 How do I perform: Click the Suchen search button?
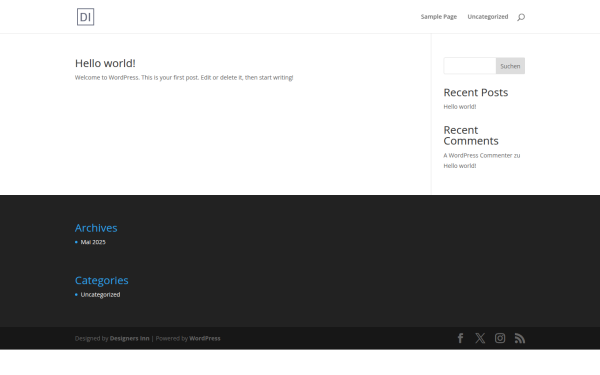pos(510,66)
